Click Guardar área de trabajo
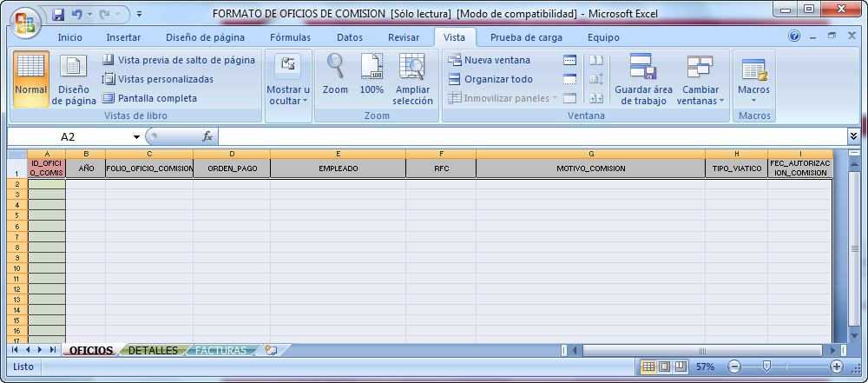 (x=643, y=79)
